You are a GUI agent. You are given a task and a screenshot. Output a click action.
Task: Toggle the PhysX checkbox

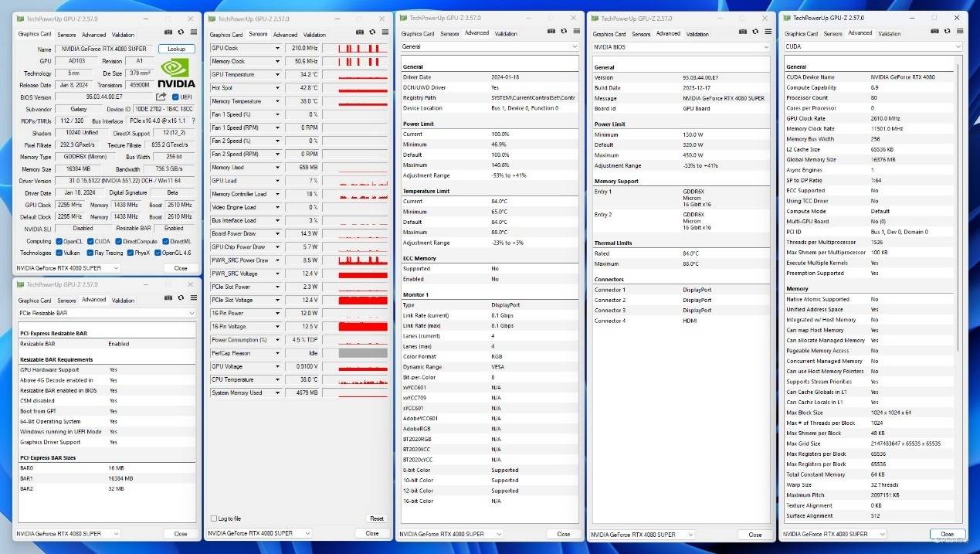[x=131, y=253]
